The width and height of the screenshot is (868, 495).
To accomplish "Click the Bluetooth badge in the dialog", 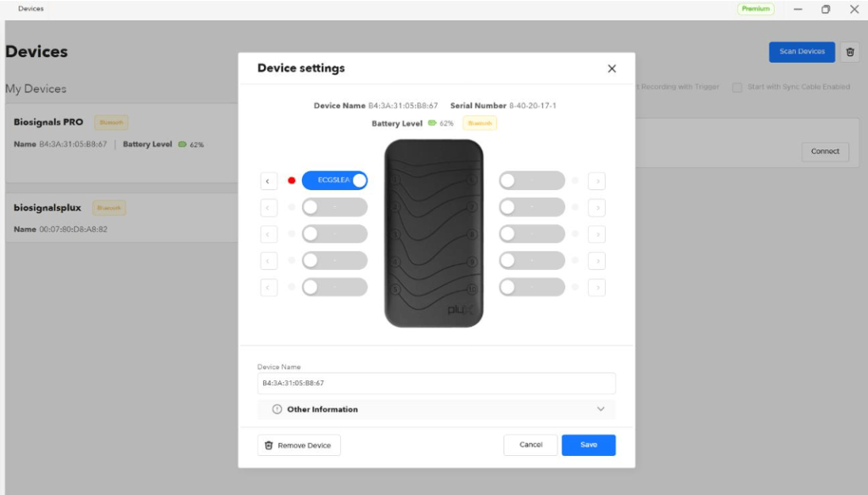I will click(x=480, y=123).
